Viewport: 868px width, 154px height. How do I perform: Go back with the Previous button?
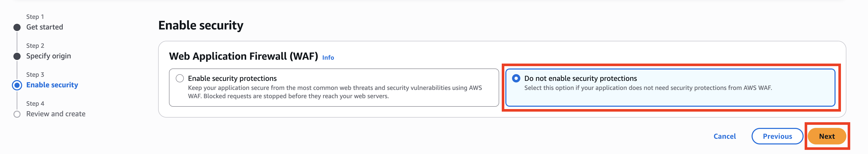click(x=777, y=136)
